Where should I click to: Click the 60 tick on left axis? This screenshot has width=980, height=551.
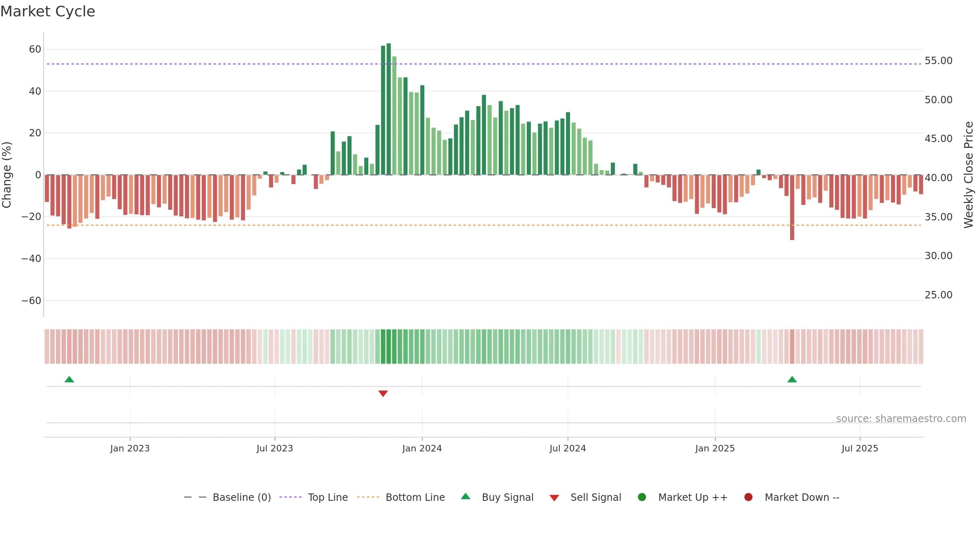pos(35,49)
